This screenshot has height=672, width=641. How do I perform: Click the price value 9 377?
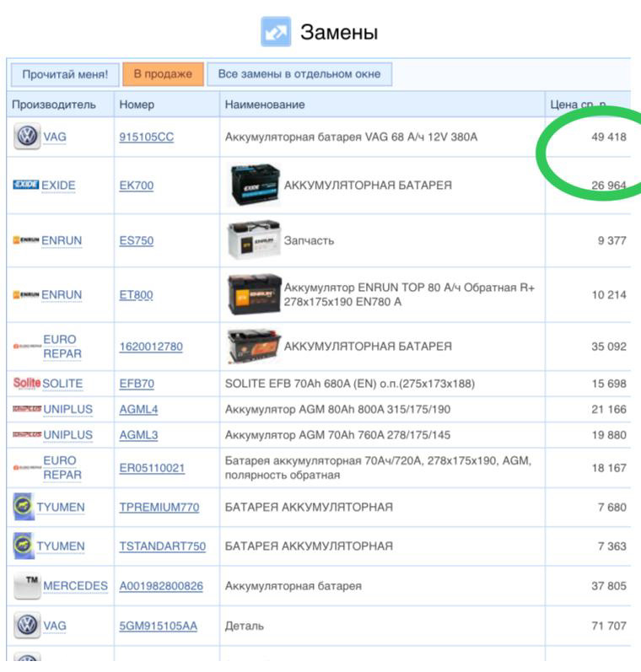point(611,241)
